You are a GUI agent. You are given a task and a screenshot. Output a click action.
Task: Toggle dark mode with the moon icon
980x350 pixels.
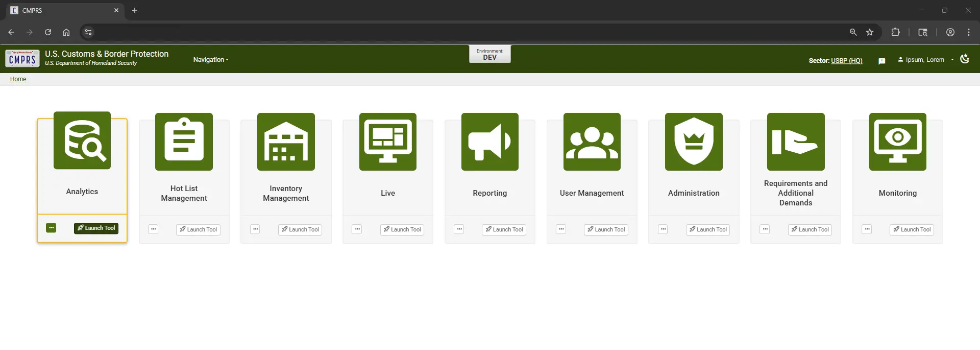965,59
